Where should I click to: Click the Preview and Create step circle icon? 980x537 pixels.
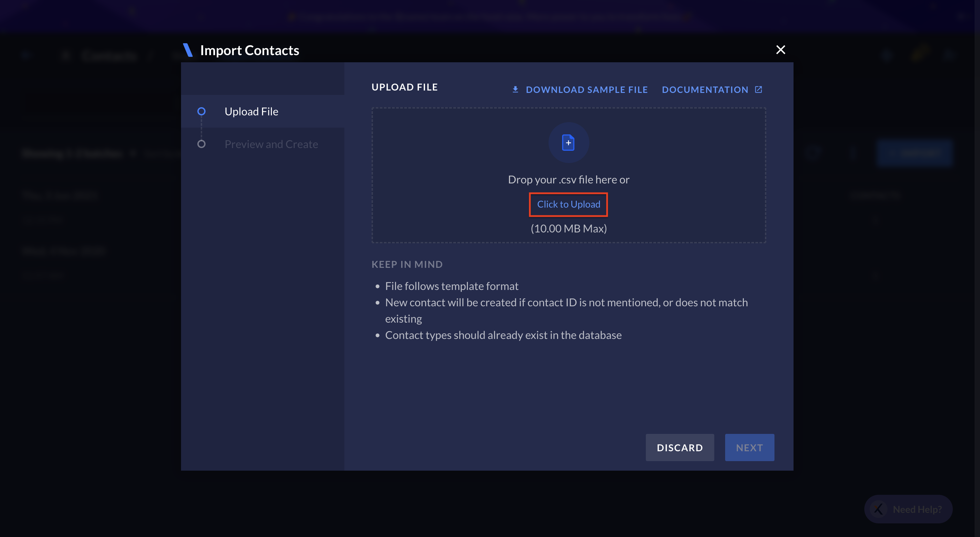(202, 144)
